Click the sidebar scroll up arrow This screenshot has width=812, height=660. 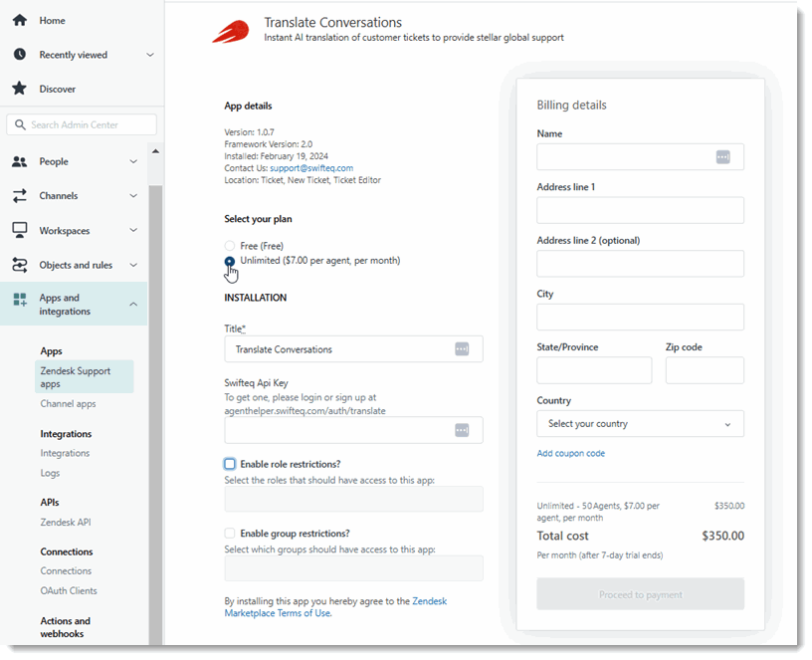coord(155,151)
